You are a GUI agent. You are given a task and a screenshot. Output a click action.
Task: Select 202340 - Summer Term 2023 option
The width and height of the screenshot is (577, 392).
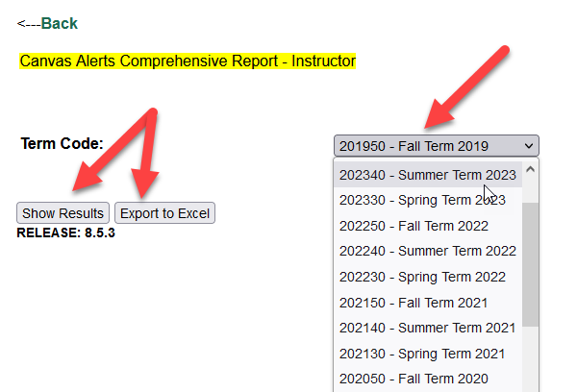427,175
